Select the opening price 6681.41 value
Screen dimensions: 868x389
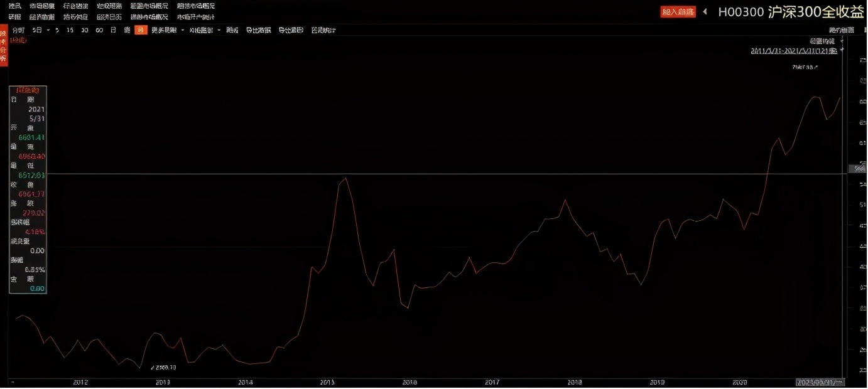(x=31, y=137)
